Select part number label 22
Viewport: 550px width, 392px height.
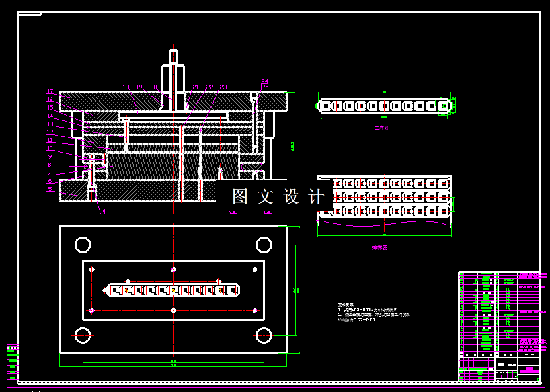click(210, 87)
